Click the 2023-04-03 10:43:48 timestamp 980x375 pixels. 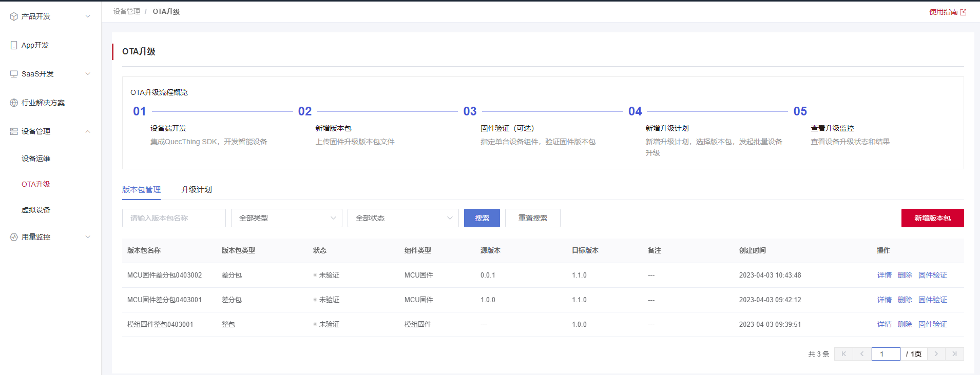click(x=770, y=275)
